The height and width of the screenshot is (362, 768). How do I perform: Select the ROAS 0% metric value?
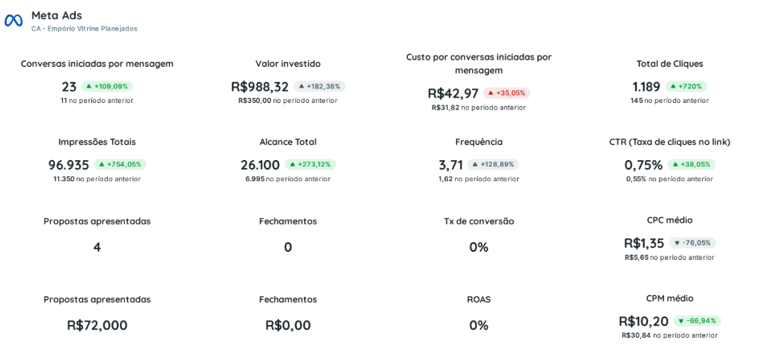pyautogui.click(x=479, y=326)
